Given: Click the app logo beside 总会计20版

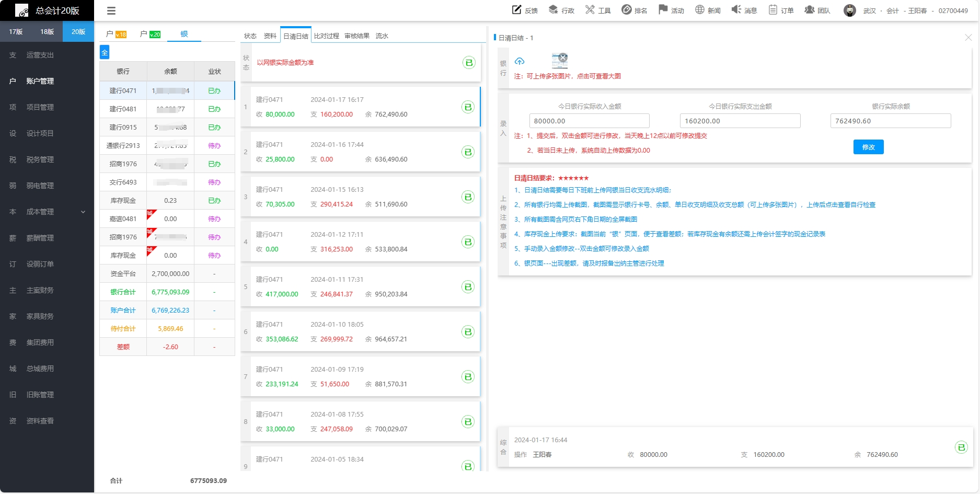Looking at the screenshot, I should pyautogui.click(x=22, y=10).
